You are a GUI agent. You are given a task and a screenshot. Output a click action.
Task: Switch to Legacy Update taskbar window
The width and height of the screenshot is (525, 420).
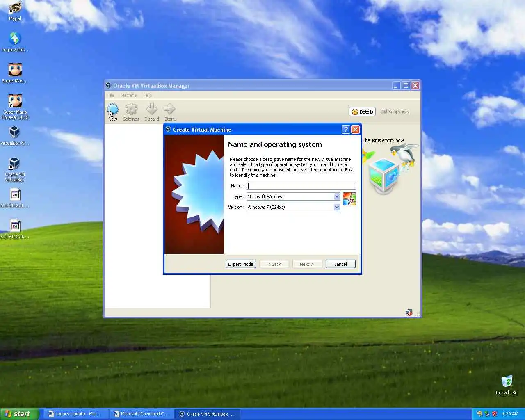coord(75,414)
